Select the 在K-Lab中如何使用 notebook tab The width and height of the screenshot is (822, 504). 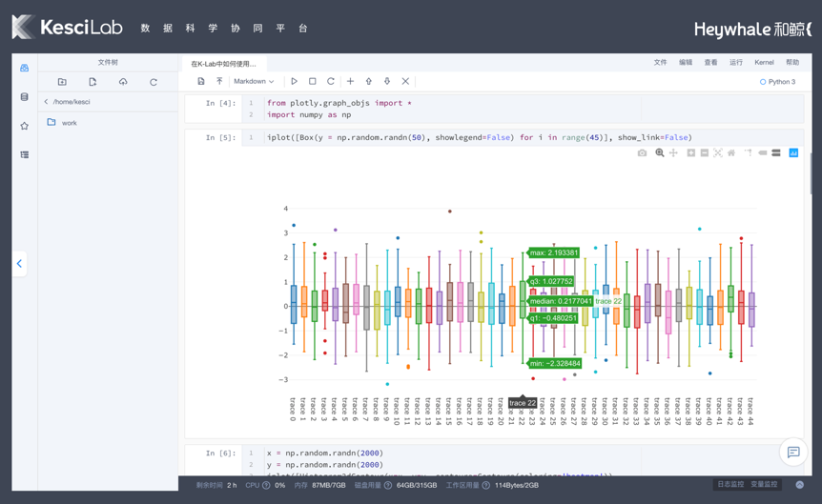point(224,64)
